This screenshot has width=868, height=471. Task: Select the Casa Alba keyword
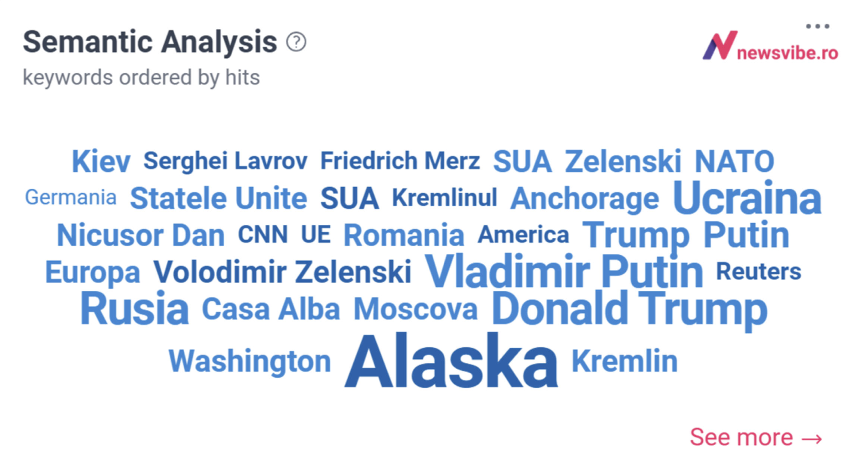coord(271,309)
